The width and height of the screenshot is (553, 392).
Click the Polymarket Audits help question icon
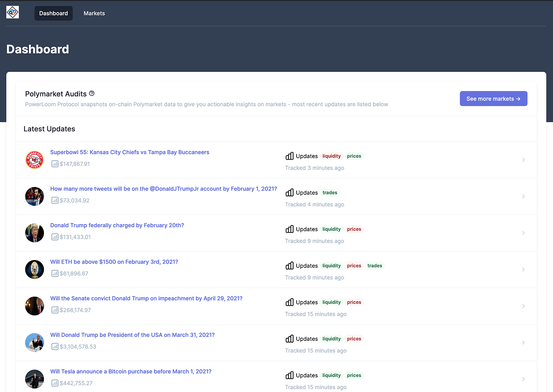(x=92, y=93)
